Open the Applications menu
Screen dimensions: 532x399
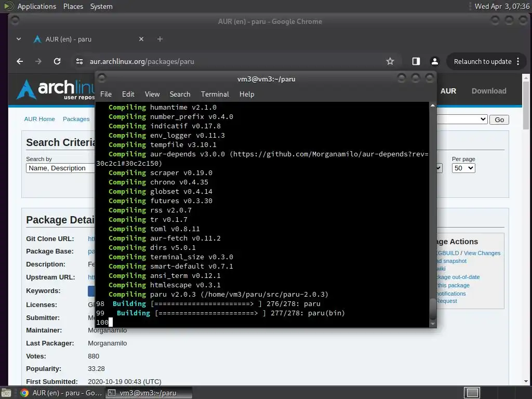37,6
